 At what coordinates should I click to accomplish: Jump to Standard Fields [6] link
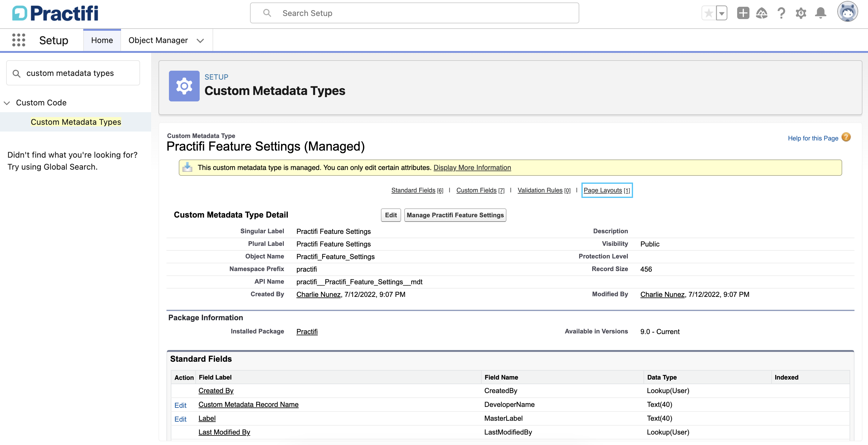tap(417, 191)
